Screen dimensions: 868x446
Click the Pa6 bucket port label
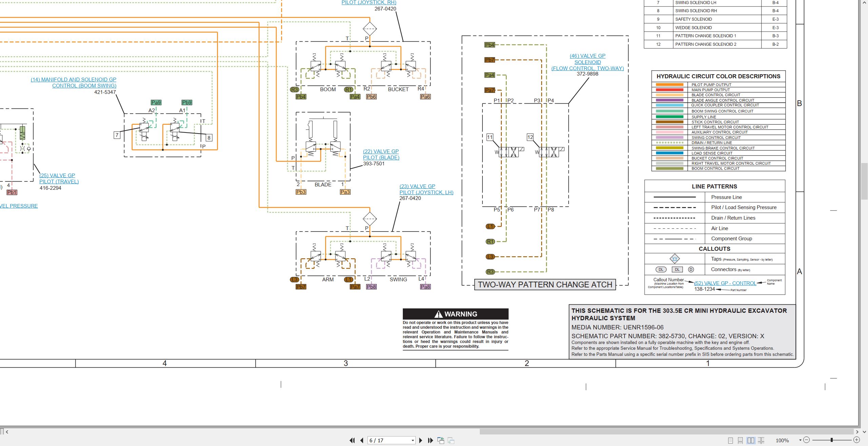[425, 97]
